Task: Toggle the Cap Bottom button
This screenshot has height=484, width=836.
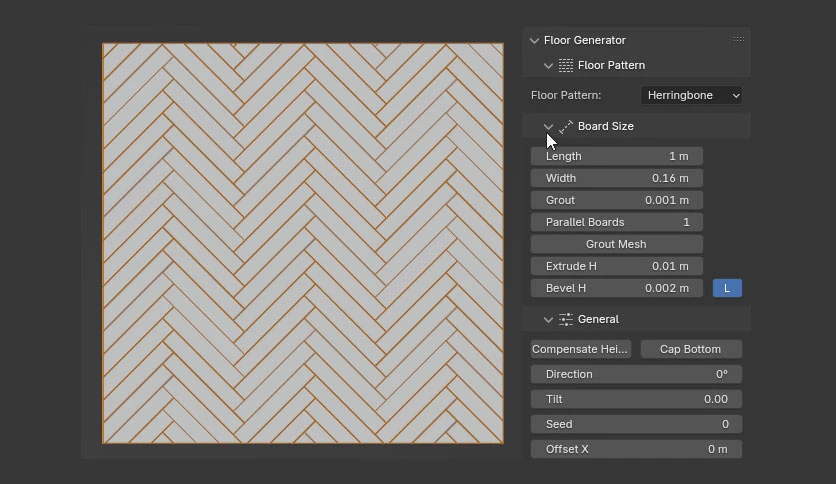Action: click(691, 349)
